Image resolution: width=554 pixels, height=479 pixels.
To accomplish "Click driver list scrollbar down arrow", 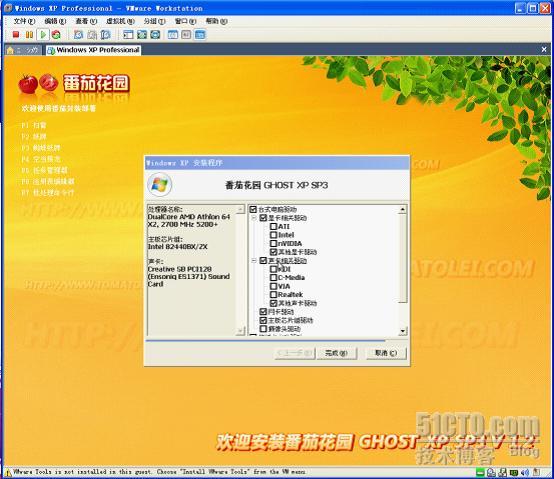I will (402, 331).
